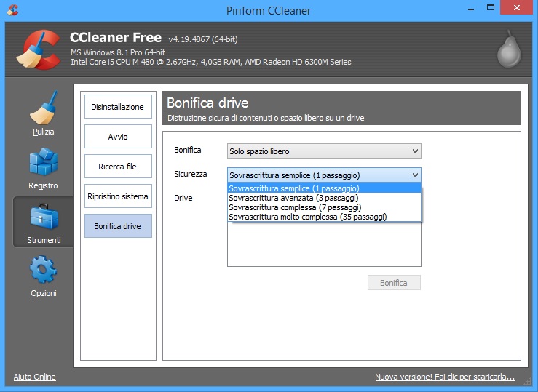Screen dimensions: 538x392
Task: Open the Ripristino sistema tab
Action: tap(118, 196)
